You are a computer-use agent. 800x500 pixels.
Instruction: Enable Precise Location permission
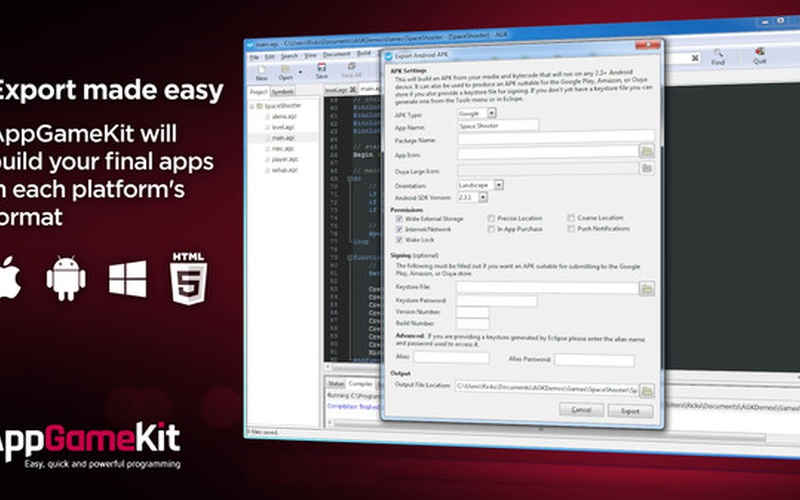click(x=491, y=217)
